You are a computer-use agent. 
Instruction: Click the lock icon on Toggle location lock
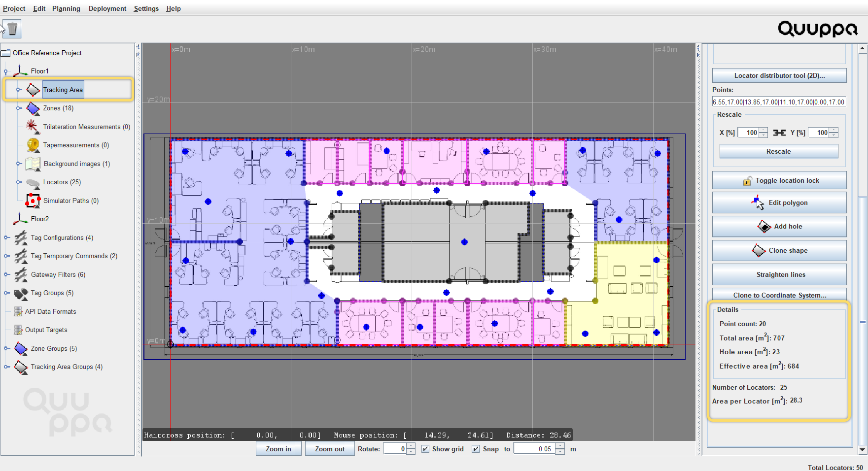(x=748, y=181)
